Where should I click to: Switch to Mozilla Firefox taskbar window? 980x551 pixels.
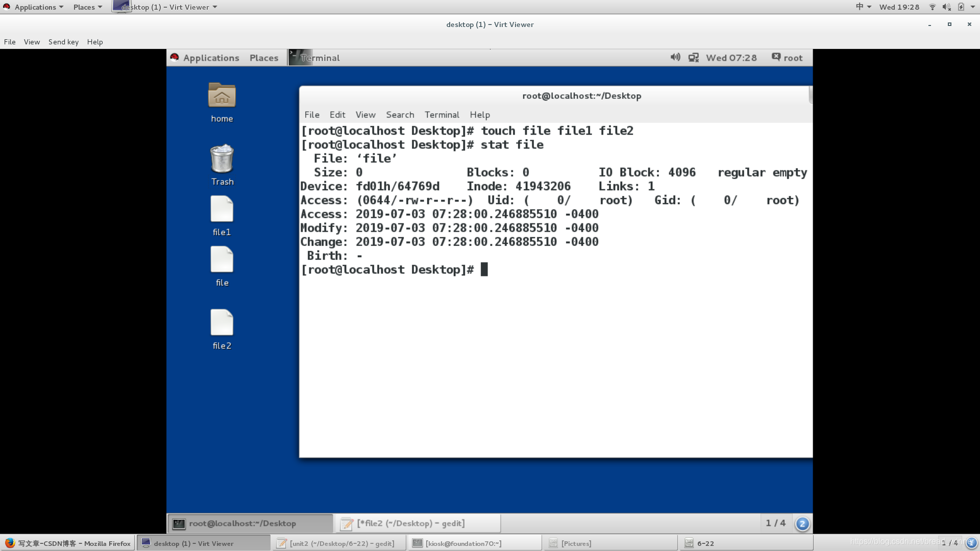pos(68,543)
